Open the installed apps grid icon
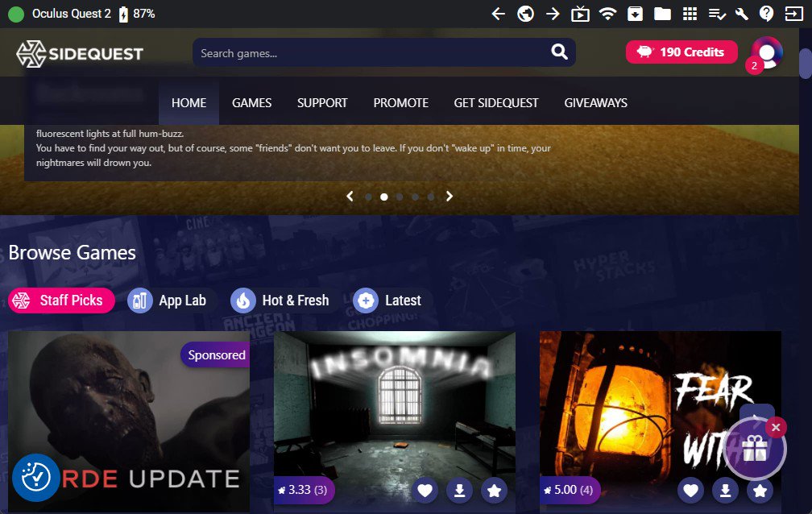This screenshot has height=514, width=812. (690, 14)
